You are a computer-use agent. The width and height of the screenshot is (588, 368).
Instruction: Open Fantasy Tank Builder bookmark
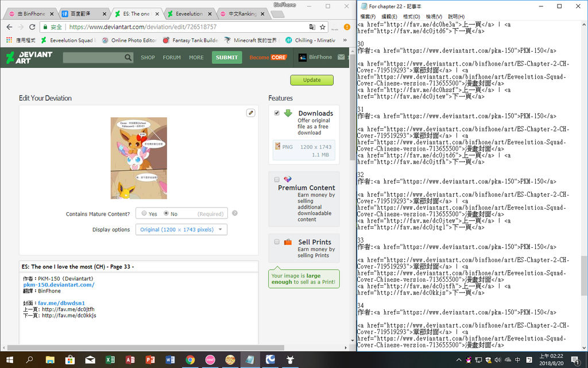coord(191,40)
